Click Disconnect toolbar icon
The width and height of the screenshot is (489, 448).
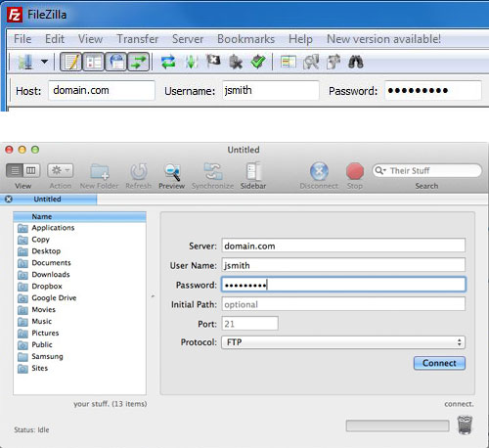pos(319,171)
